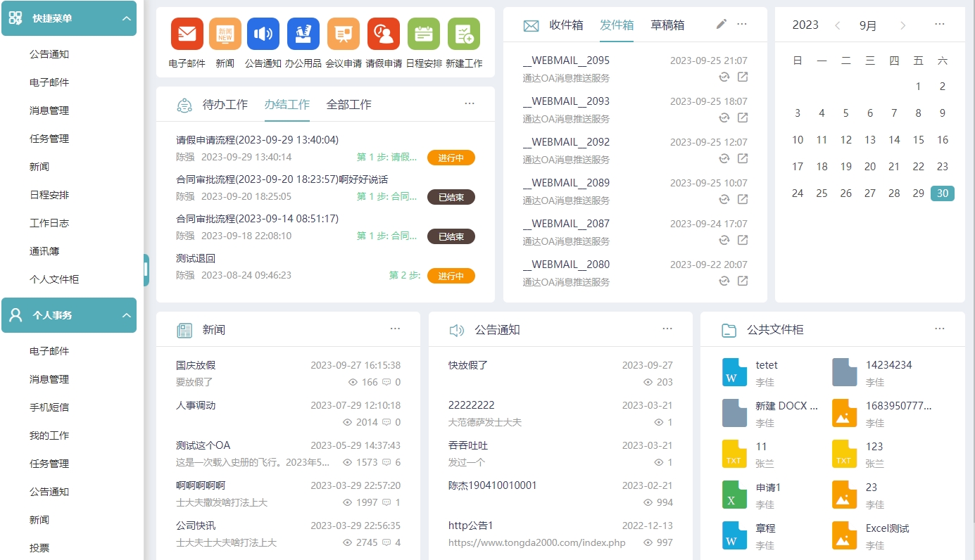Open more options in the 新闻 panel
Screen dimensions: 975x560
395,329
